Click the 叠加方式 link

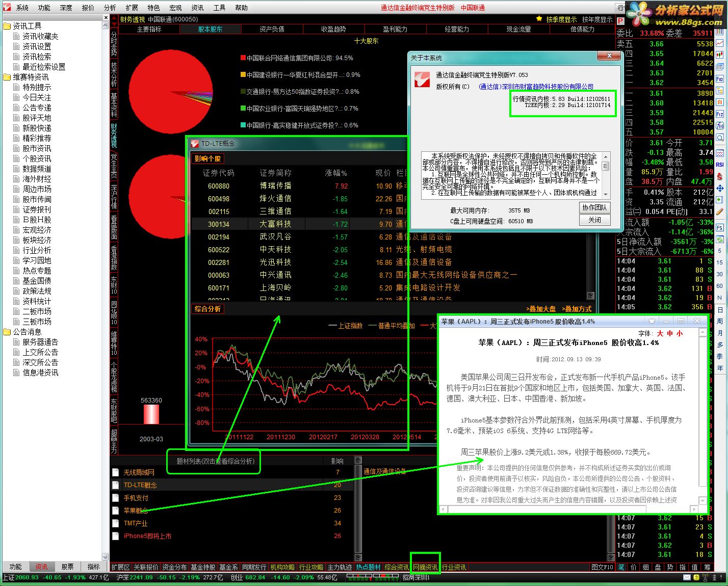pos(577,309)
